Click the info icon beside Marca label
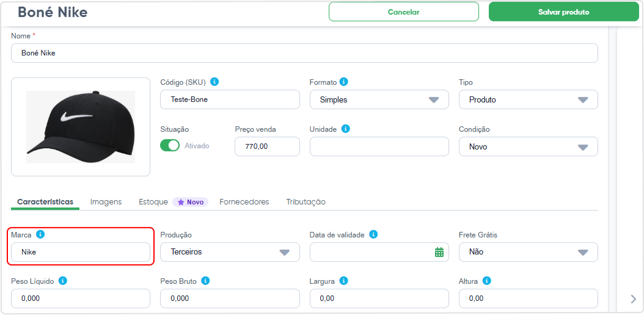Screen dimensions: 644x315 tap(40, 234)
